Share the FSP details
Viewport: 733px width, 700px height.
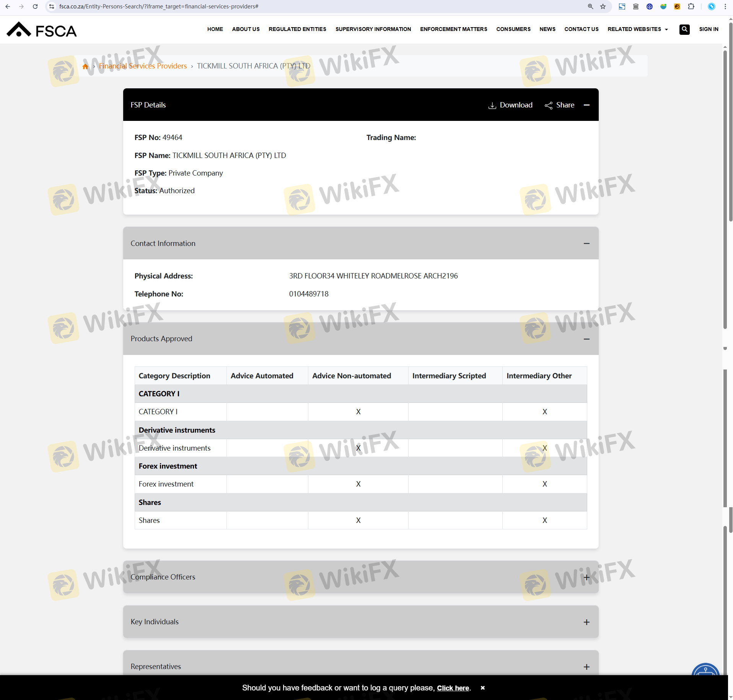559,105
